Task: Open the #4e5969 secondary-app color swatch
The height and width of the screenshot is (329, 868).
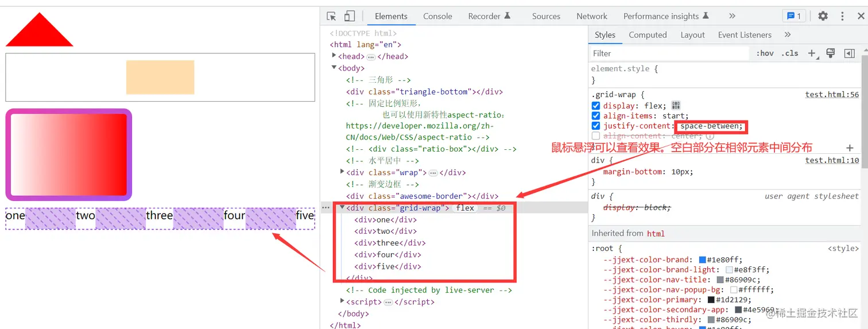Action: coord(738,310)
